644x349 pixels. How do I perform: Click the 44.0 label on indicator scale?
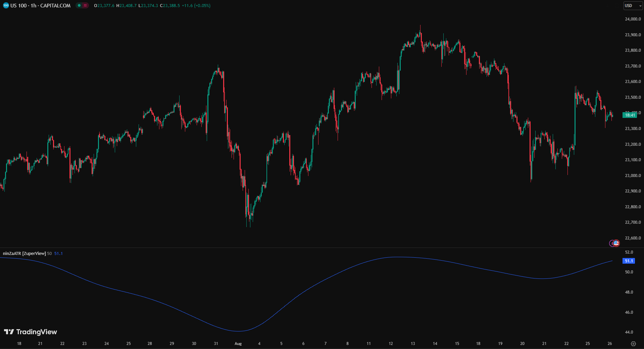click(629, 332)
